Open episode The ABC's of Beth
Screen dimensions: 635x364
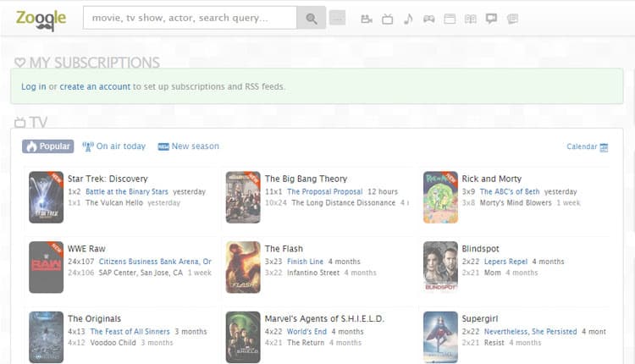510,191
